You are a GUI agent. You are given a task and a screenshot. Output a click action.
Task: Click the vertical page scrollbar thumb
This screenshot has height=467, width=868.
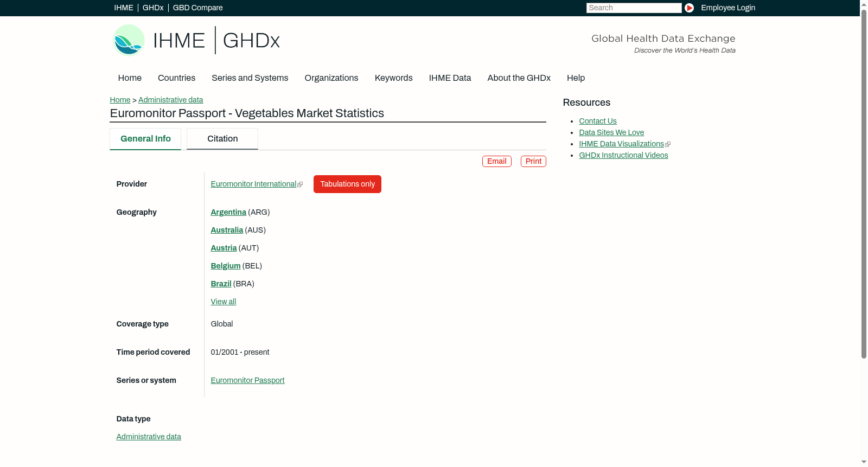click(x=864, y=183)
